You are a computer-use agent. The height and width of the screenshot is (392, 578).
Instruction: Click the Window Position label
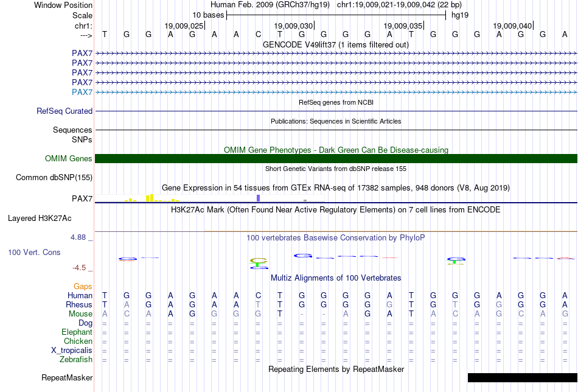point(63,5)
